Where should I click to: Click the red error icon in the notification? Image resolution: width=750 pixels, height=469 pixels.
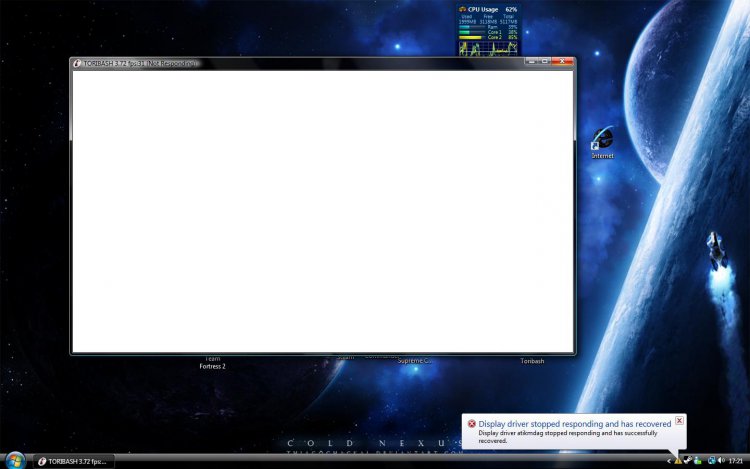tap(472, 424)
